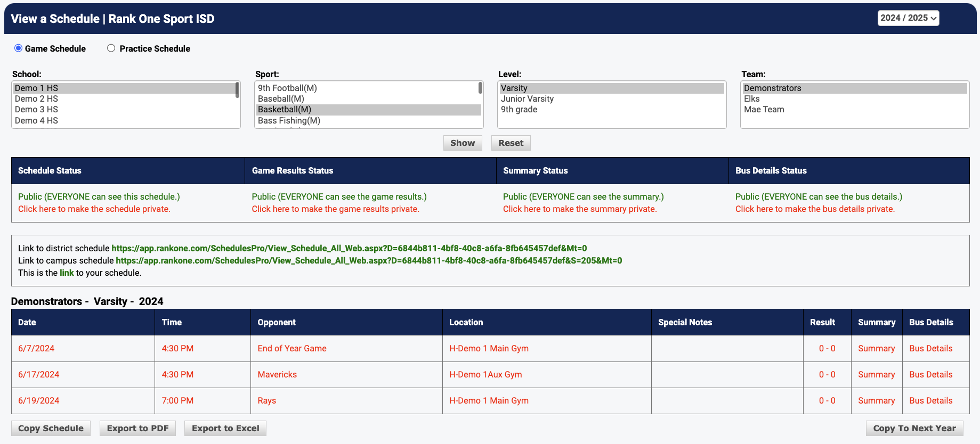Pick Junior Varsity in the Level list
This screenshot has width=980, height=444.
point(612,98)
